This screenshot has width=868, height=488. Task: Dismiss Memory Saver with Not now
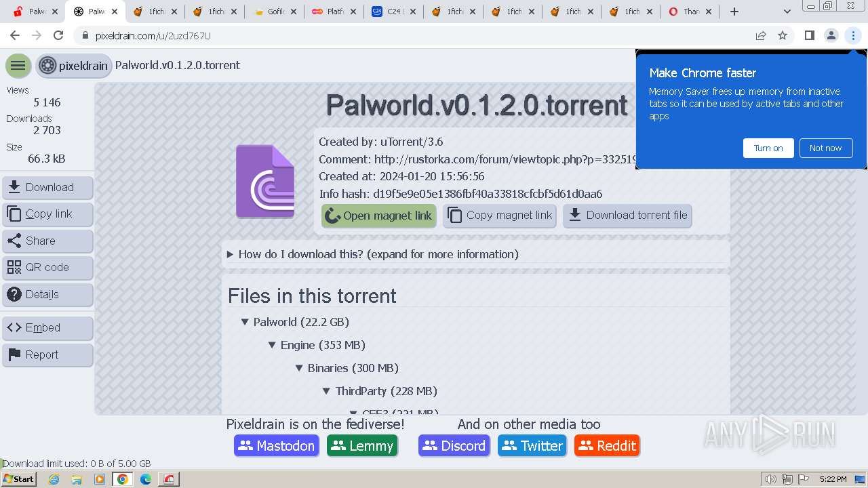click(825, 148)
